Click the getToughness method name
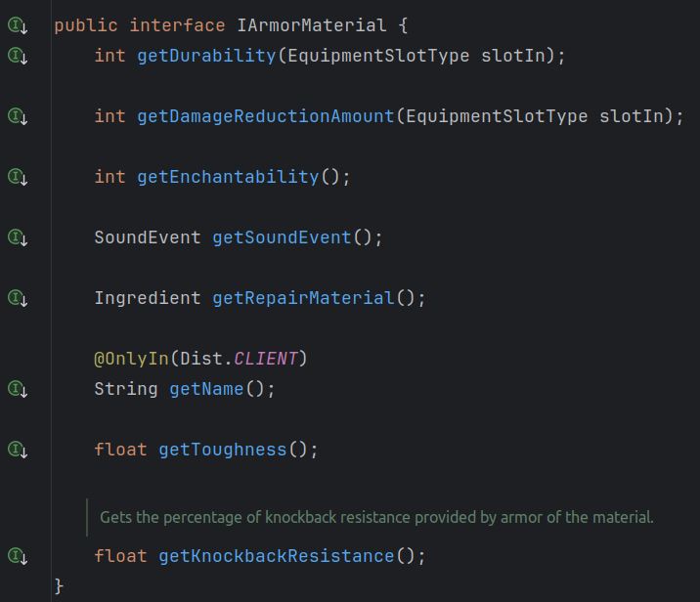This screenshot has height=602, width=700. (x=223, y=450)
